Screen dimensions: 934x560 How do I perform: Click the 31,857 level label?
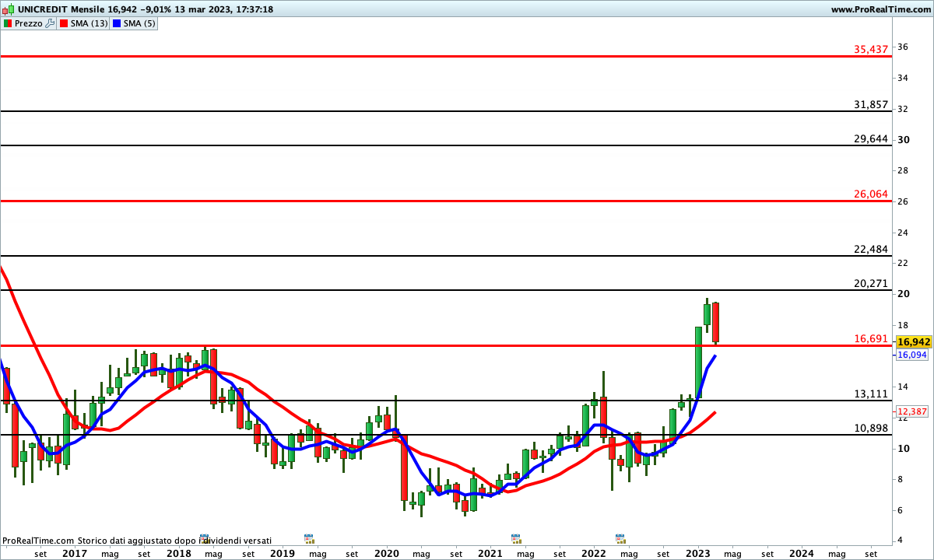coord(871,104)
